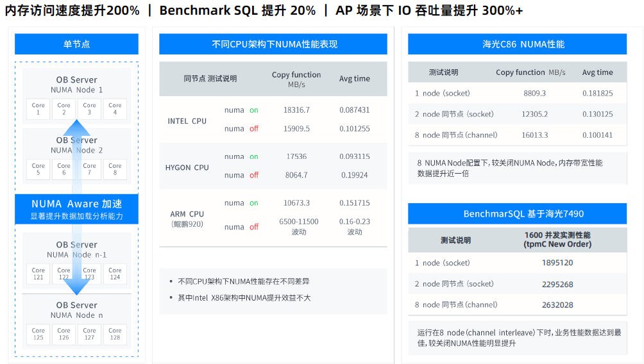The height and width of the screenshot is (364, 644).
Task: Select the Core 121 box
Action: 38,274
